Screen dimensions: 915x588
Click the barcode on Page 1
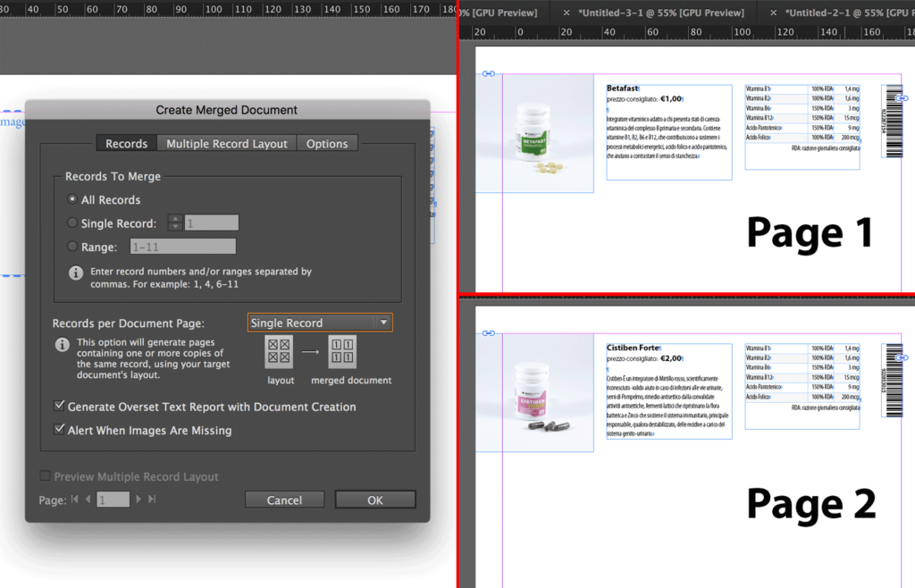coord(894,122)
